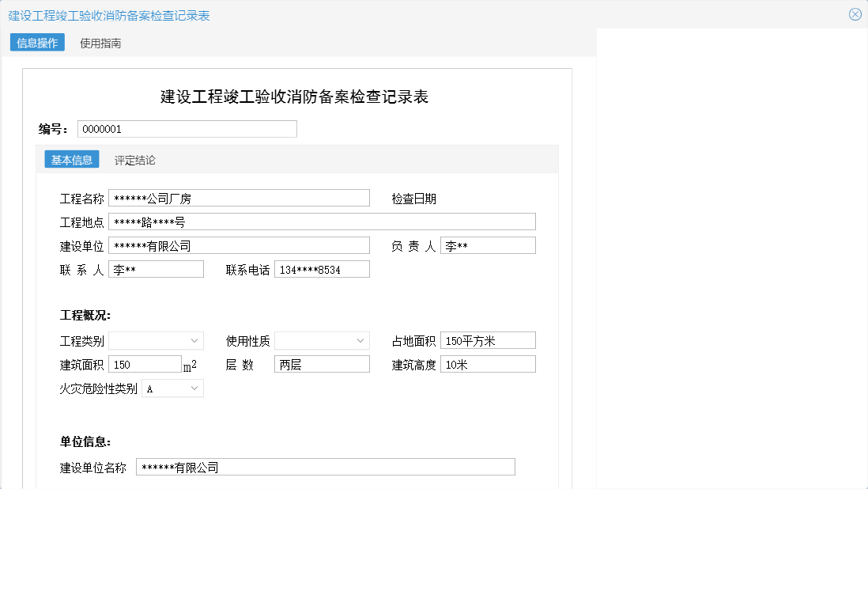The height and width of the screenshot is (591, 868).
Task: Select the 建设单位 input field
Action: (x=239, y=244)
